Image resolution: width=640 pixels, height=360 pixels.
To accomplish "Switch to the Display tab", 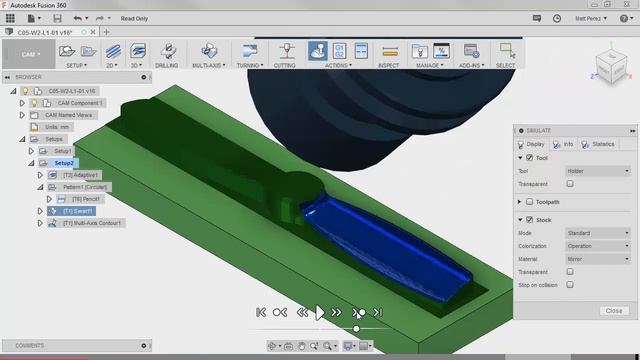I will [531, 144].
